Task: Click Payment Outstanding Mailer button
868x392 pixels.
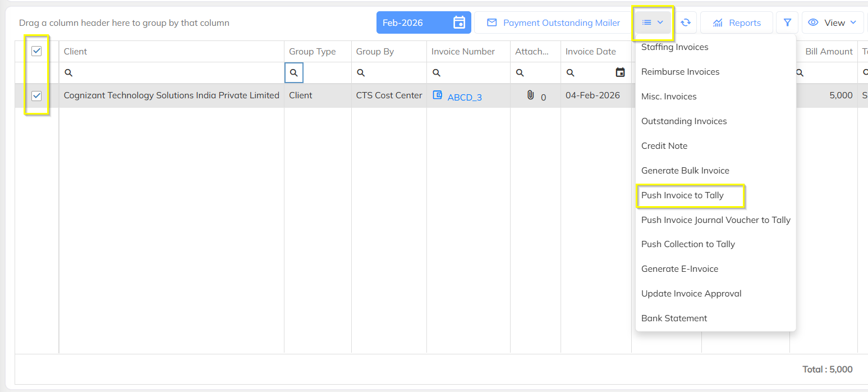Action: (x=554, y=23)
